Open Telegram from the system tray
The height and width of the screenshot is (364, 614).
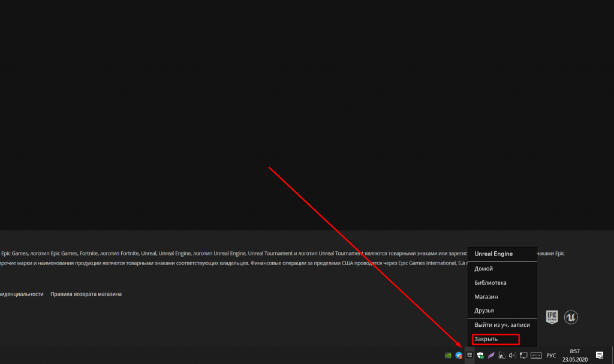pyautogui.click(x=459, y=355)
